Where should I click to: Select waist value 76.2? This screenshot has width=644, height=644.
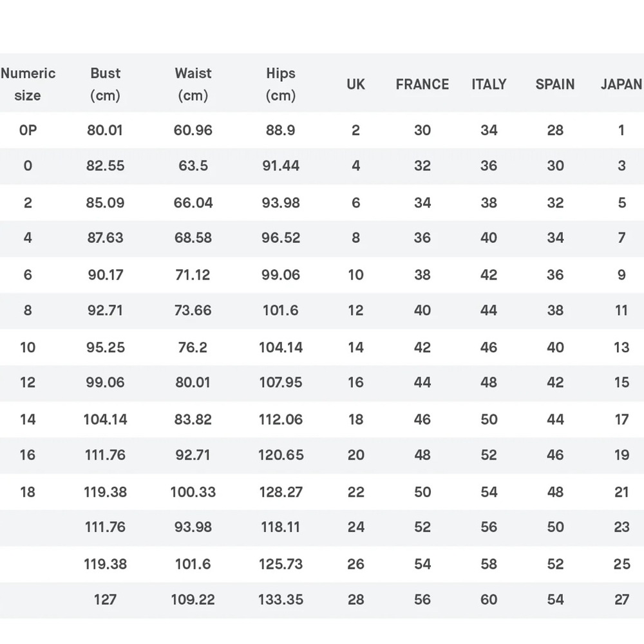[x=193, y=348]
